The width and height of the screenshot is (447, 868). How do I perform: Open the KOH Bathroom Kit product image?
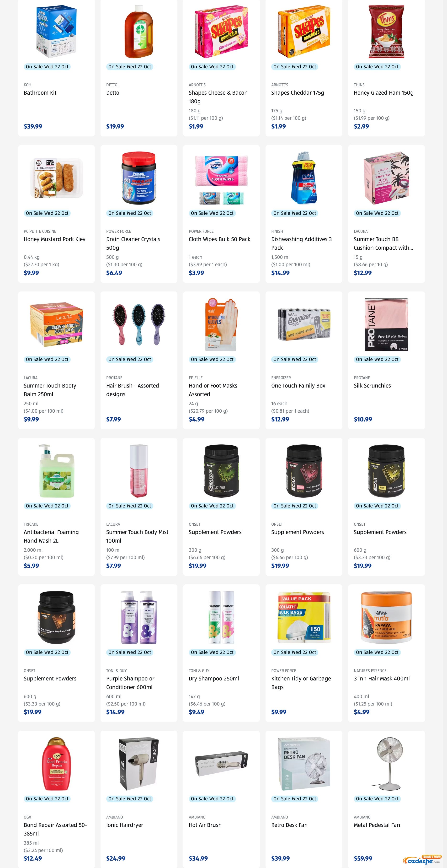point(56,32)
